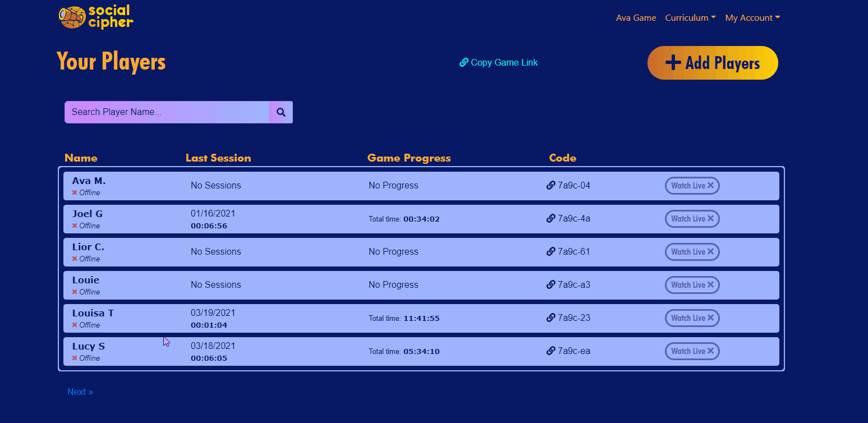Screen dimensions: 868x423
Task: Click the 7a9c-ea code text
Action: coord(574,351)
